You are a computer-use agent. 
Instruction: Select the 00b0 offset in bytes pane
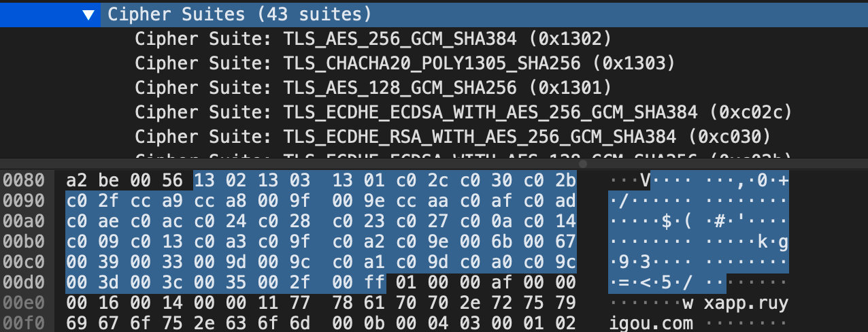[x=24, y=242]
